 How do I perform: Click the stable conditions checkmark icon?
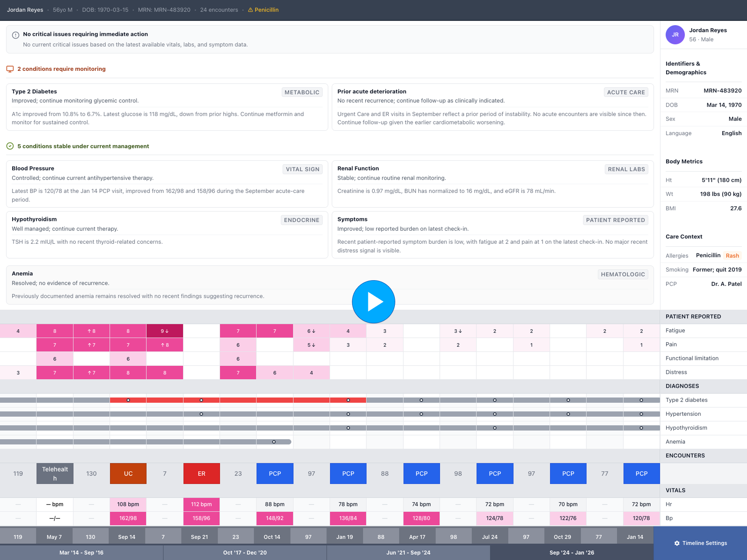[10, 146]
